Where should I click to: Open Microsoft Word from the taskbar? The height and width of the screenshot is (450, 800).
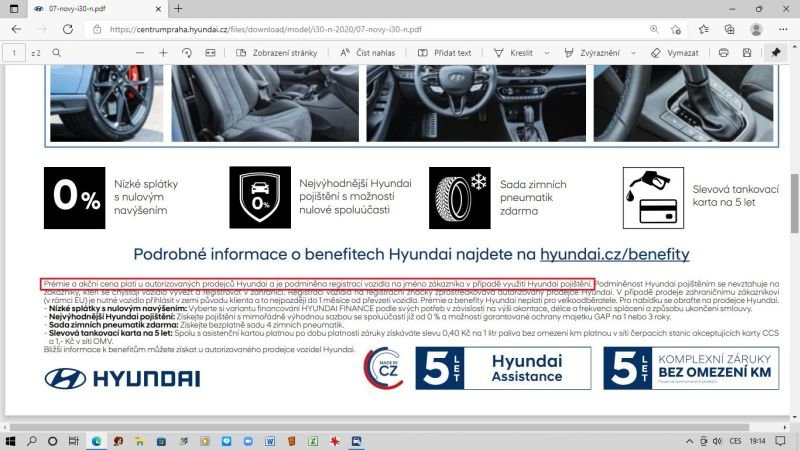tap(270, 441)
